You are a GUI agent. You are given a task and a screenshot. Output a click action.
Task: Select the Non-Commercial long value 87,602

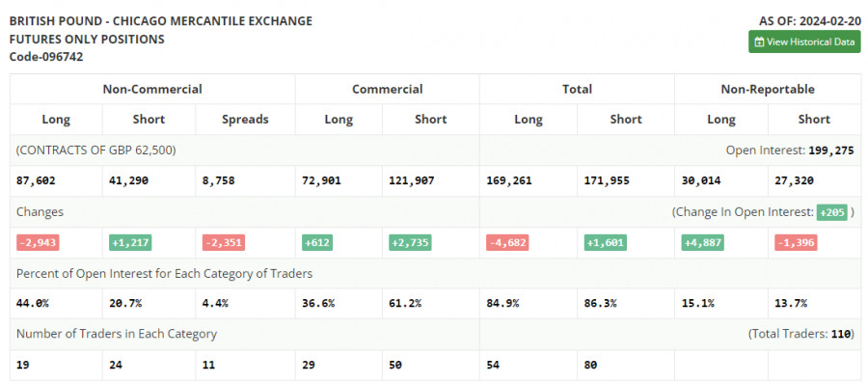[x=36, y=180]
